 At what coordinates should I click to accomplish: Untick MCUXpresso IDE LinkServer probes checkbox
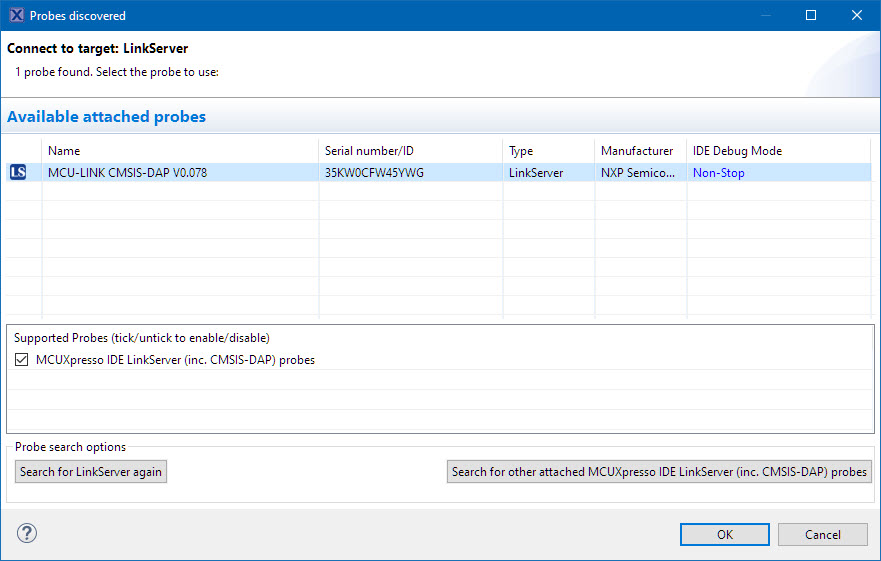tap(22, 360)
